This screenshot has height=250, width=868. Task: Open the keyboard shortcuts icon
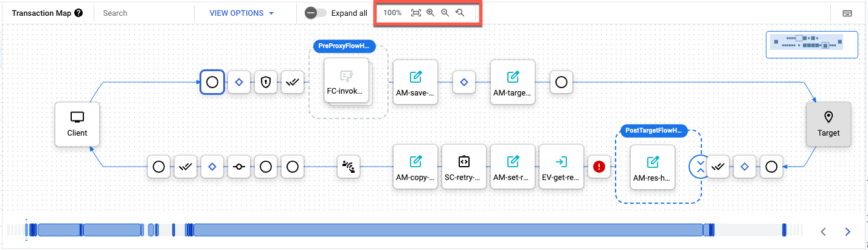pos(847,13)
